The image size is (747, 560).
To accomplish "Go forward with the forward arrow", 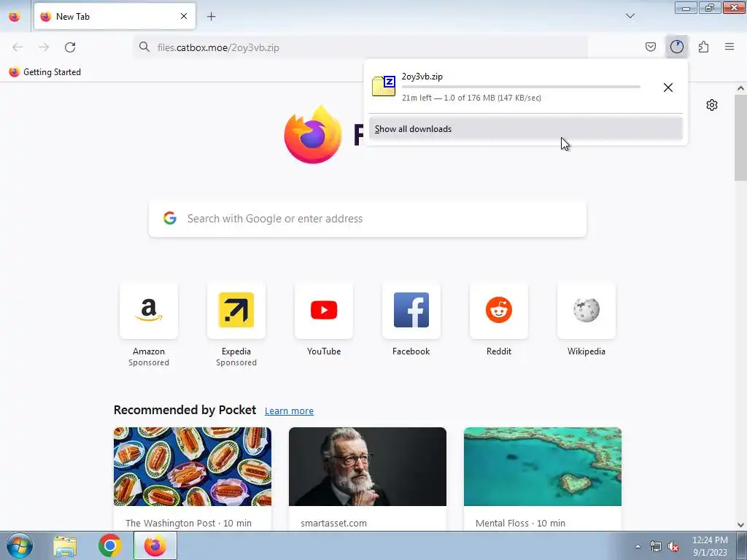I will (x=44, y=47).
